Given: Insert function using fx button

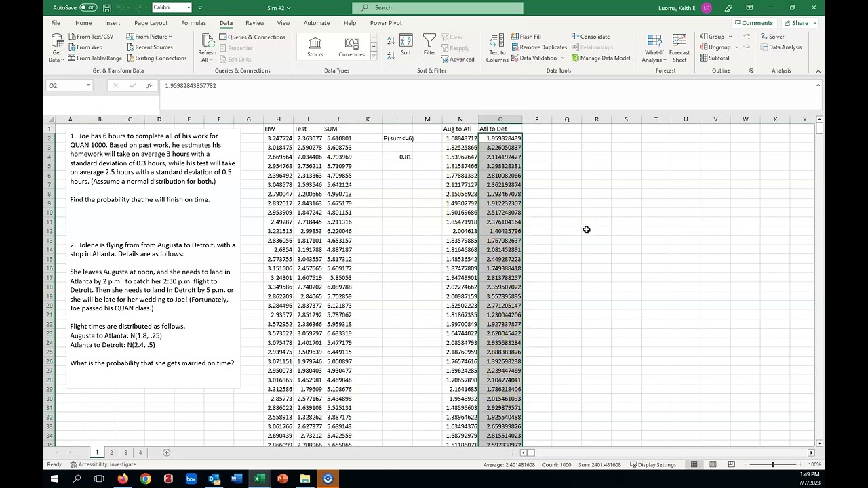Looking at the screenshot, I should (149, 85).
